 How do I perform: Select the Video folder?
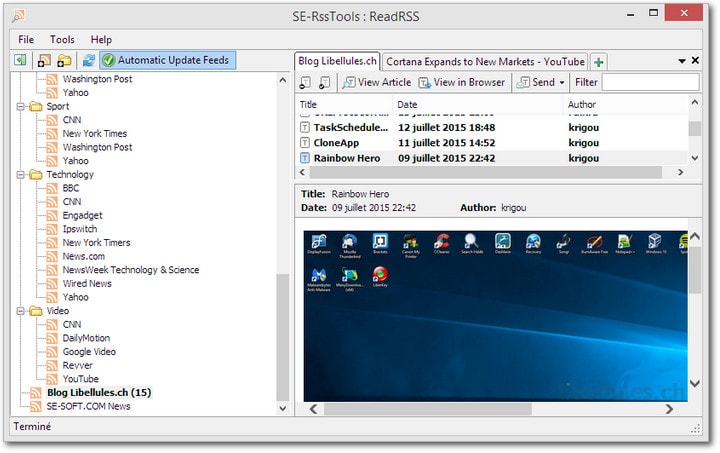(58, 311)
